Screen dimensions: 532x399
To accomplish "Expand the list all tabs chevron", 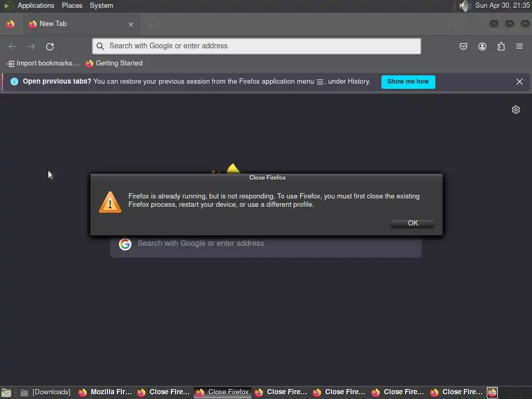I will [456, 24].
